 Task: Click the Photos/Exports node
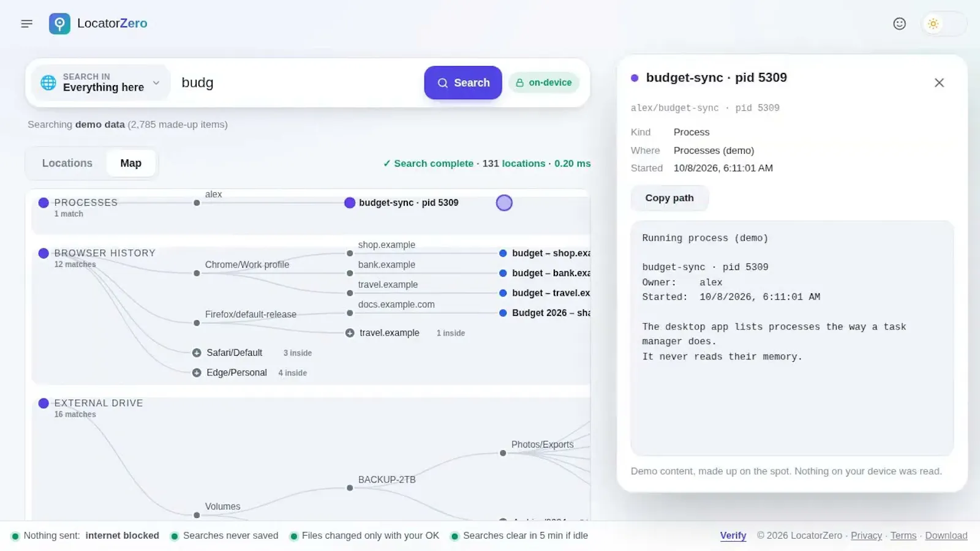503,454
